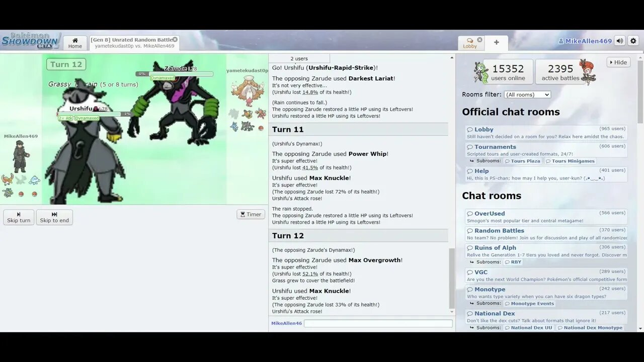Click the Grassy Terrain field condition text

pos(93,84)
